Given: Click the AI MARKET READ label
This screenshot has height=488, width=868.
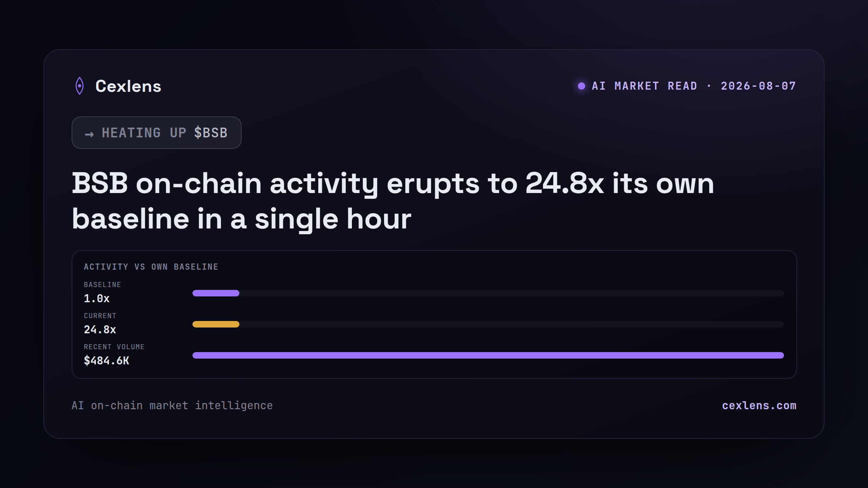Looking at the screenshot, I should coord(644,86).
